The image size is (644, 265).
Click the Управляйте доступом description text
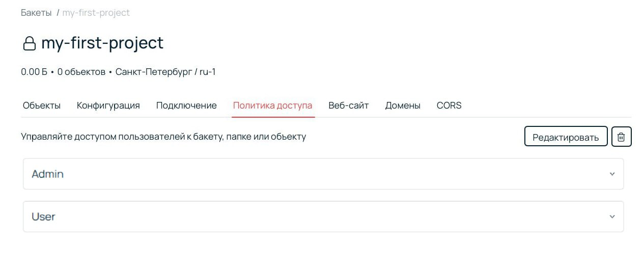(x=163, y=137)
